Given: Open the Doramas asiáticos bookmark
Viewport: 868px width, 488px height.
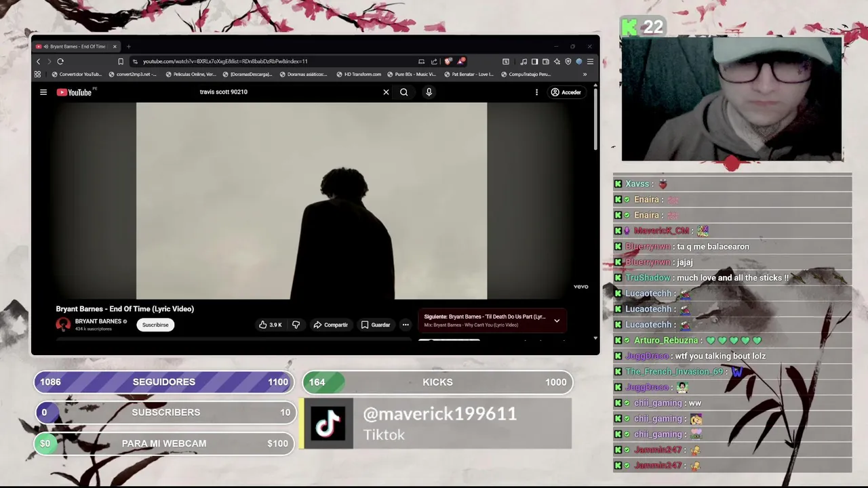Looking at the screenshot, I should pyautogui.click(x=304, y=75).
